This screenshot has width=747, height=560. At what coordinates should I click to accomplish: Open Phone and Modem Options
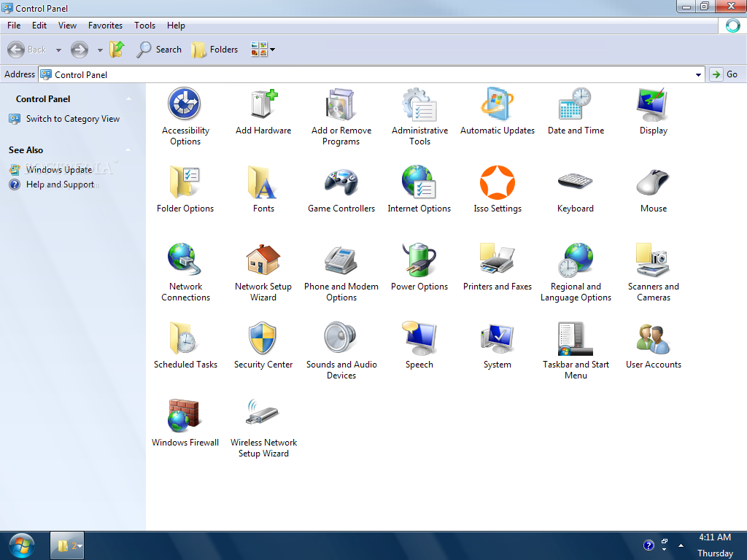[341, 273]
